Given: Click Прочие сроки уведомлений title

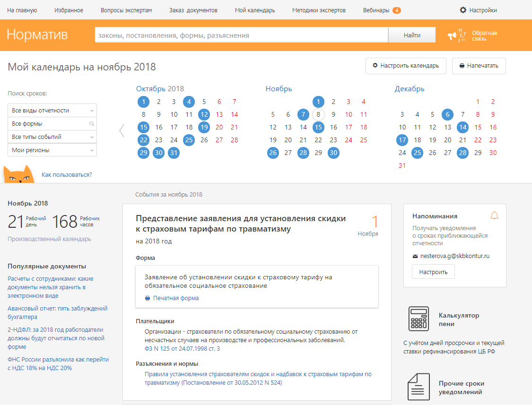Looking at the screenshot, I should [462, 388].
